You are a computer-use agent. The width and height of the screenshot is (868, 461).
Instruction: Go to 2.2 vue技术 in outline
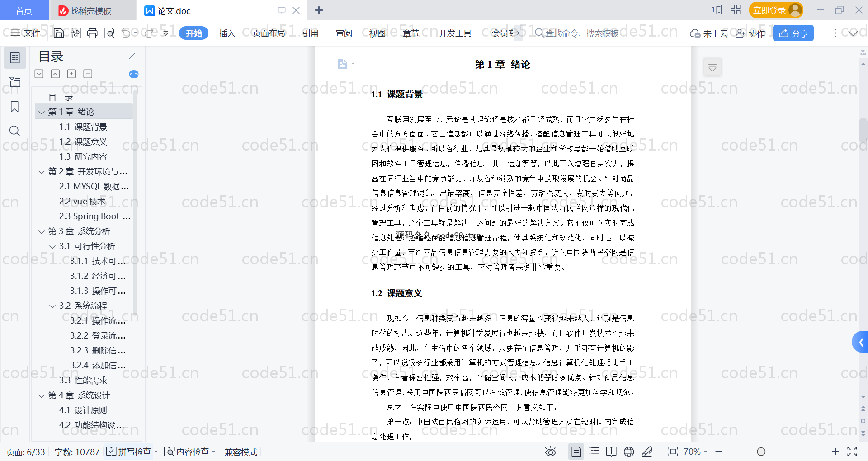82,202
